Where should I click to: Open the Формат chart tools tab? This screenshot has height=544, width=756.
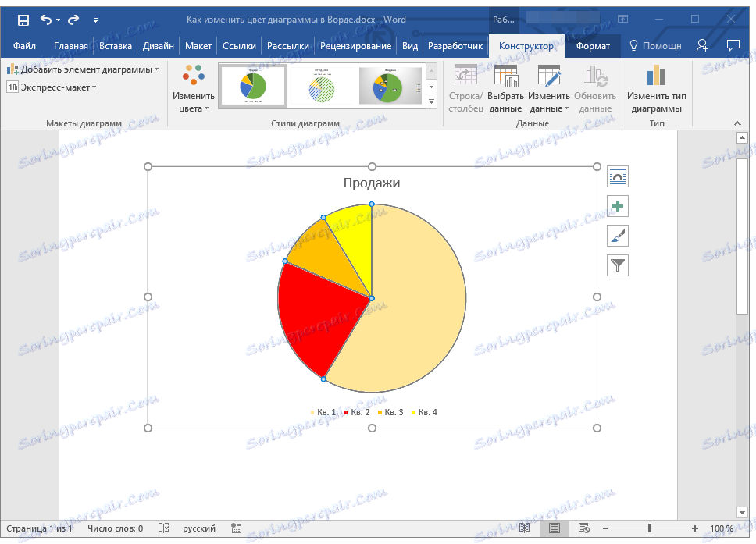[593, 46]
